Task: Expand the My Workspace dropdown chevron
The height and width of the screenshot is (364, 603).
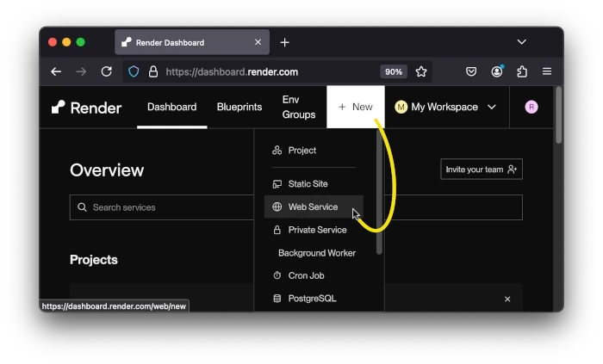Action: click(492, 107)
